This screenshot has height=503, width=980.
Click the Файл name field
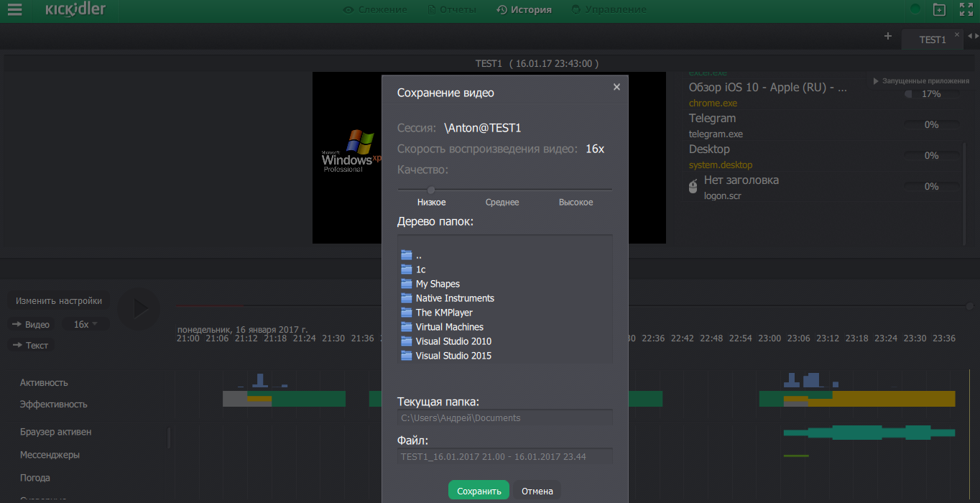(x=505, y=456)
